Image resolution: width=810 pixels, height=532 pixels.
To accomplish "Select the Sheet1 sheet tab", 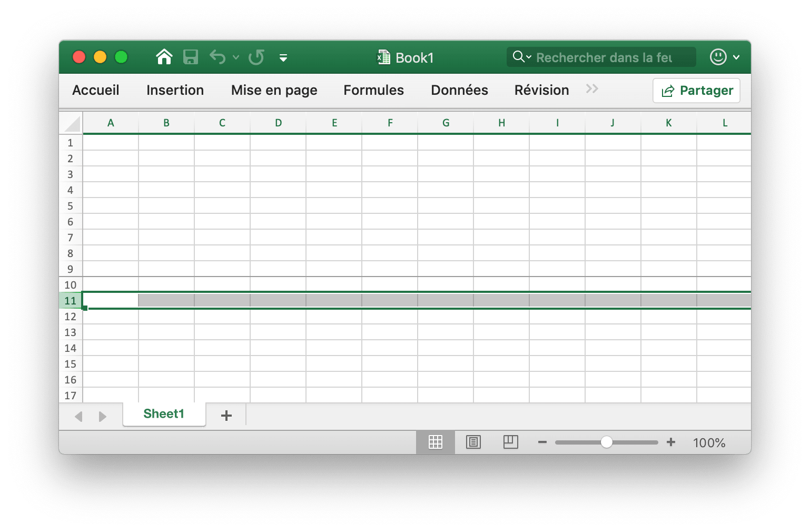I will 164,414.
